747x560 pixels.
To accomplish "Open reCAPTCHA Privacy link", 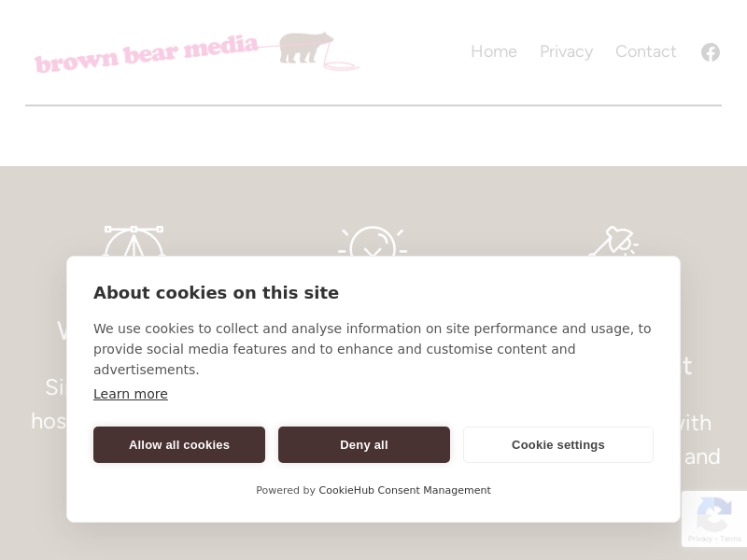I will [699, 539].
